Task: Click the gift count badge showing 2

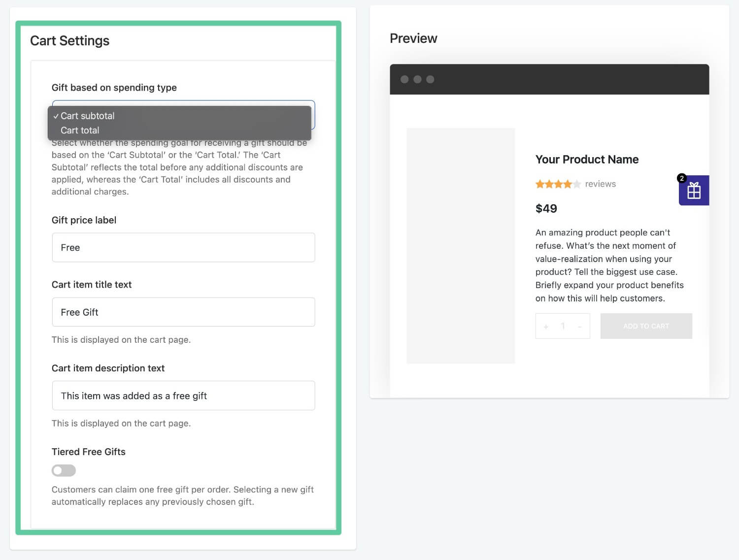Action: click(x=682, y=178)
